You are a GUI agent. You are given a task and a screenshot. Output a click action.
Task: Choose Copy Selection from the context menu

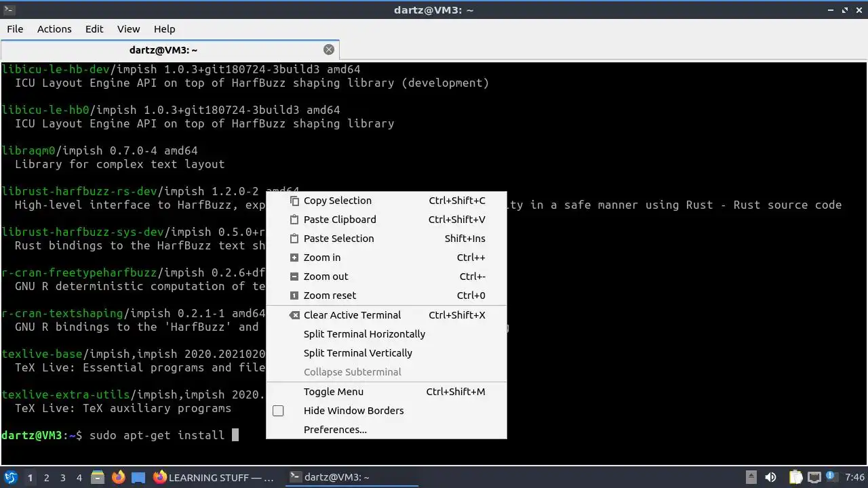(x=386, y=201)
